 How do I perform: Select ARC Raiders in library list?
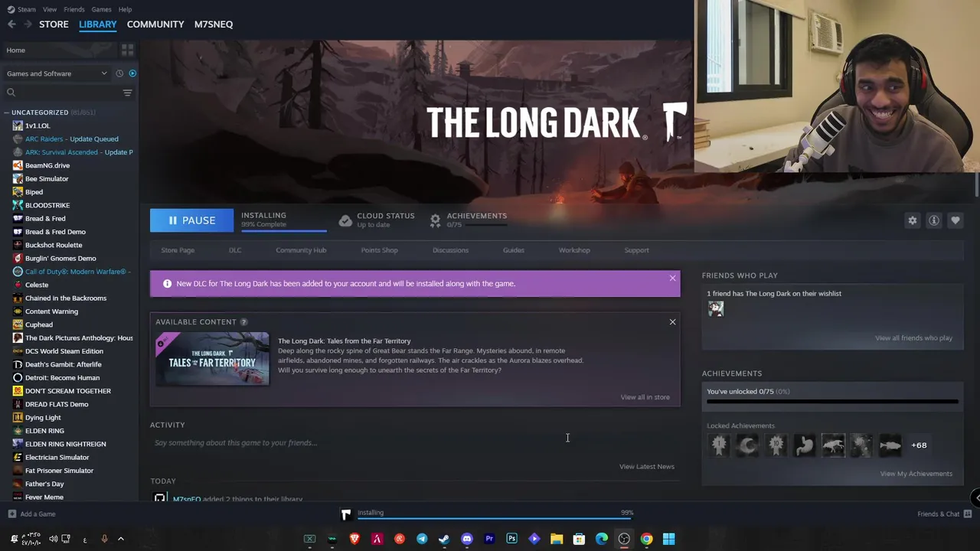click(70, 139)
